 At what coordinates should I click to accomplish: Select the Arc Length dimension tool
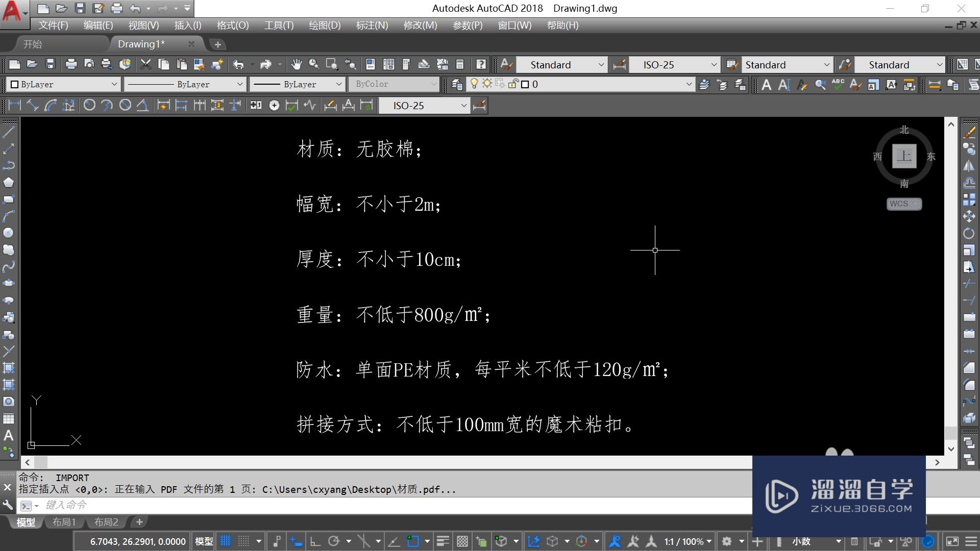(x=51, y=105)
